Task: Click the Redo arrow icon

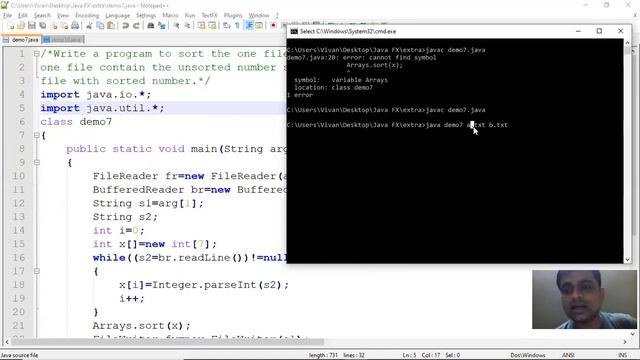Action: (x=136, y=26)
